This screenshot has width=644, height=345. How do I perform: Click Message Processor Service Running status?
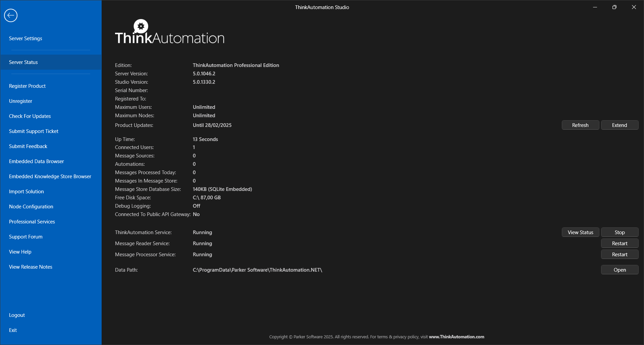click(202, 255)
